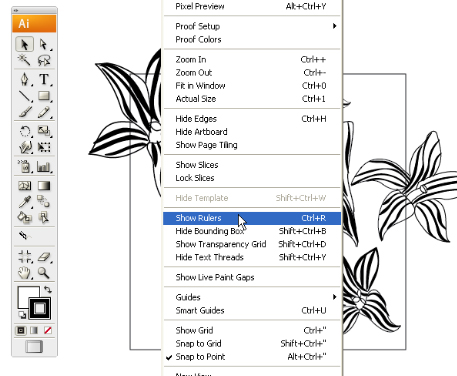Screen dimensions: 457x376
Task: Reset to Default Fill and Stroke
Action: [x=22, y=315]
